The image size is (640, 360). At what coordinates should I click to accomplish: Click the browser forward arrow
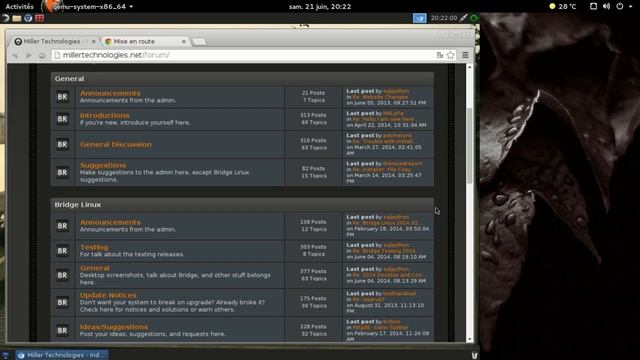click(29, 55)
